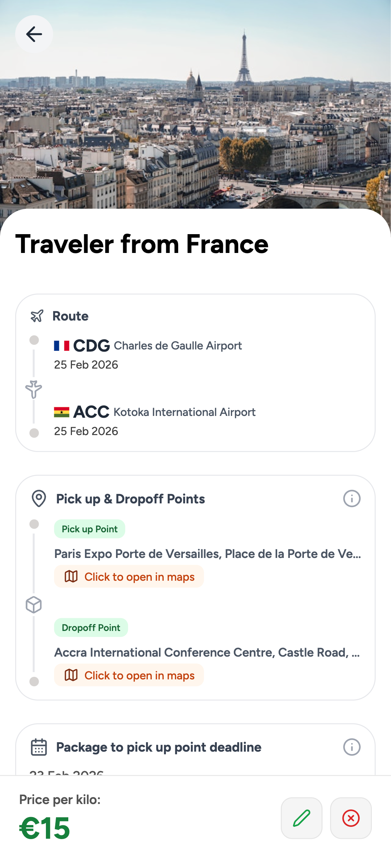Viewport: 391px width, 868px height.
Task: Open dropoff point in maps
Action: 129,675
